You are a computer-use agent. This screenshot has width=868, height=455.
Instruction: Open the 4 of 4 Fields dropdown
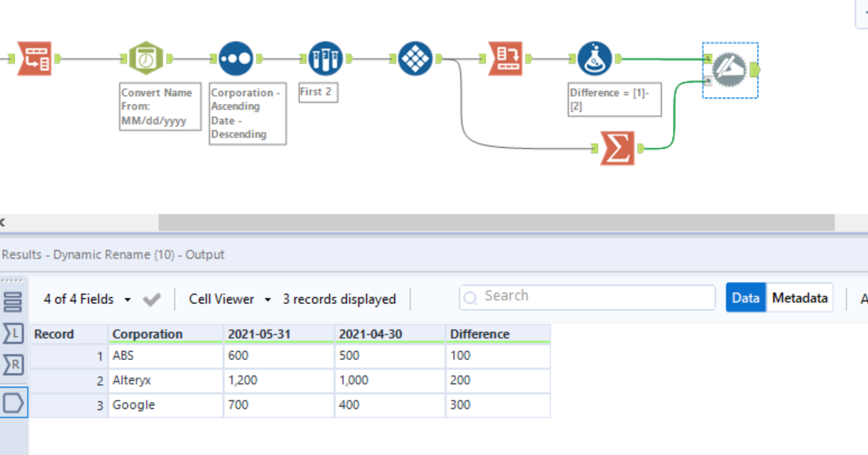(x=87, y=300)
